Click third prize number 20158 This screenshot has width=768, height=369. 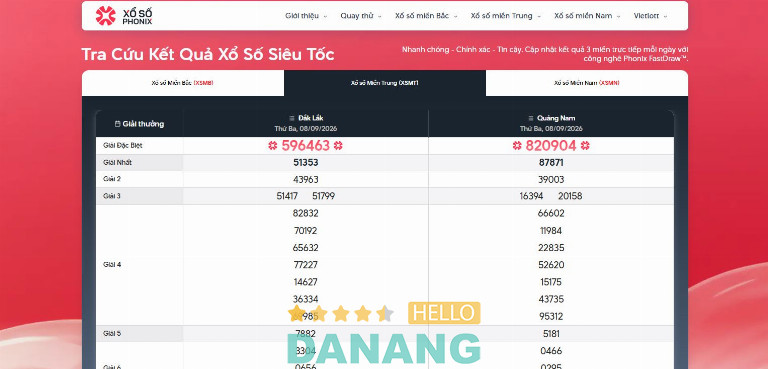pyautogui.click(x=570, y=196)
